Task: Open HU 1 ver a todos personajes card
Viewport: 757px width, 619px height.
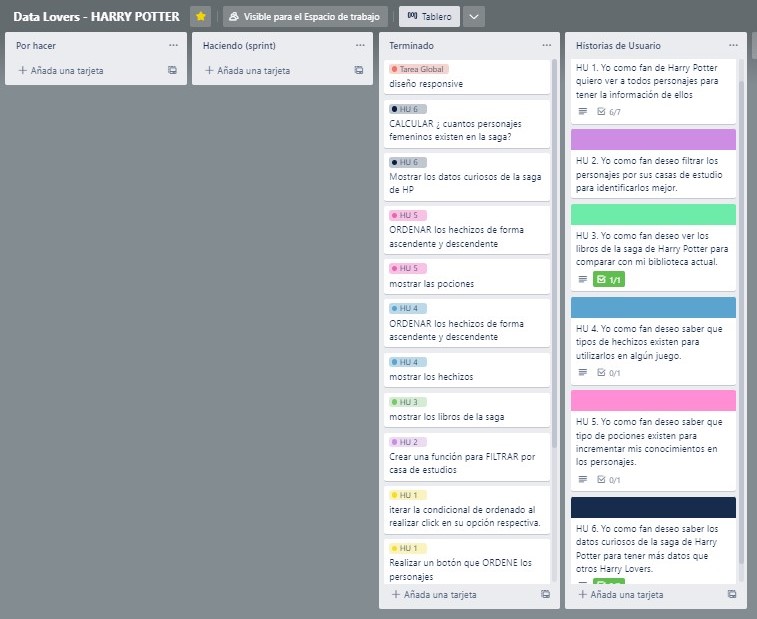Action: [x=653, y=91]
